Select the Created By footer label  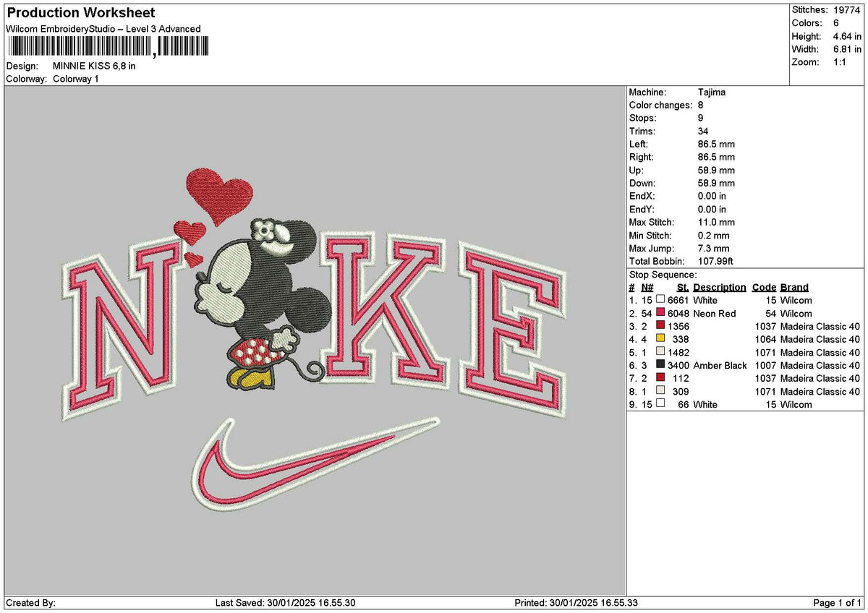point(30,603)
